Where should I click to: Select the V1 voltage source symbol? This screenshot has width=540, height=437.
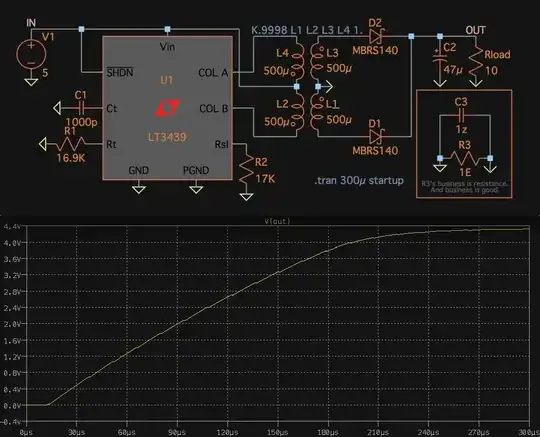[x=31, y=54]
